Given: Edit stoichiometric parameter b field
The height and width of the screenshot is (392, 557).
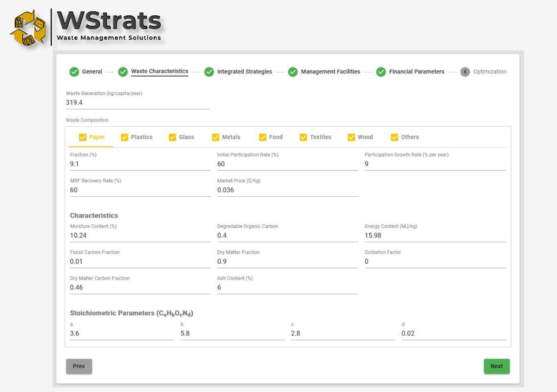Looking at the screenshot, I should click(232, 334).
